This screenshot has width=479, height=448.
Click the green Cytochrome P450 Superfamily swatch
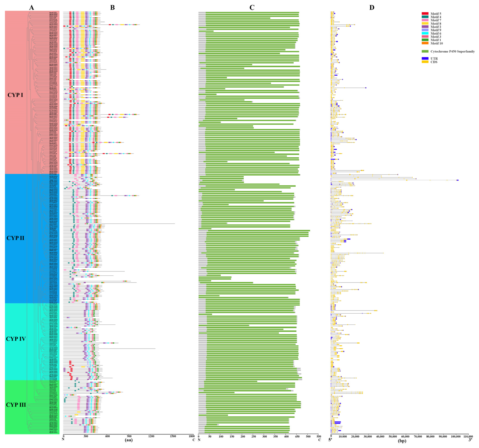tap(425, 52)
